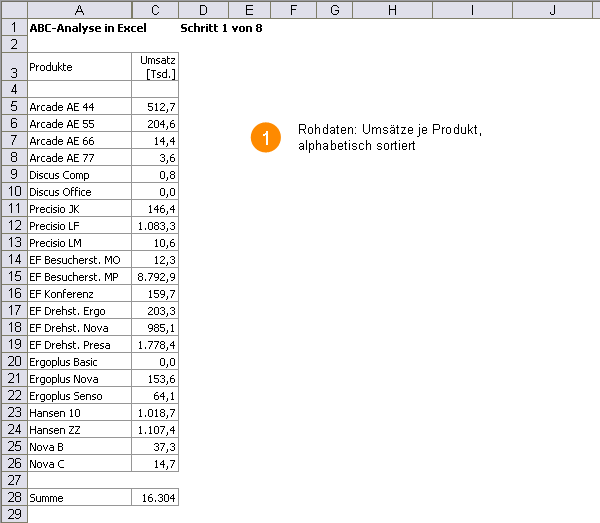Select the 'Discus Office' cell
This screenshot has height=523, width=600.
pyautogui.click(x=80, y=192)
